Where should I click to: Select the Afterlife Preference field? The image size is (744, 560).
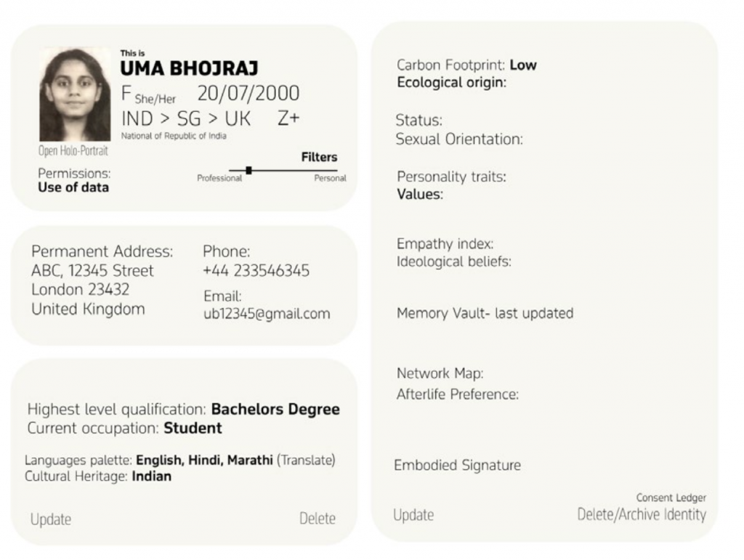(457, 394)
